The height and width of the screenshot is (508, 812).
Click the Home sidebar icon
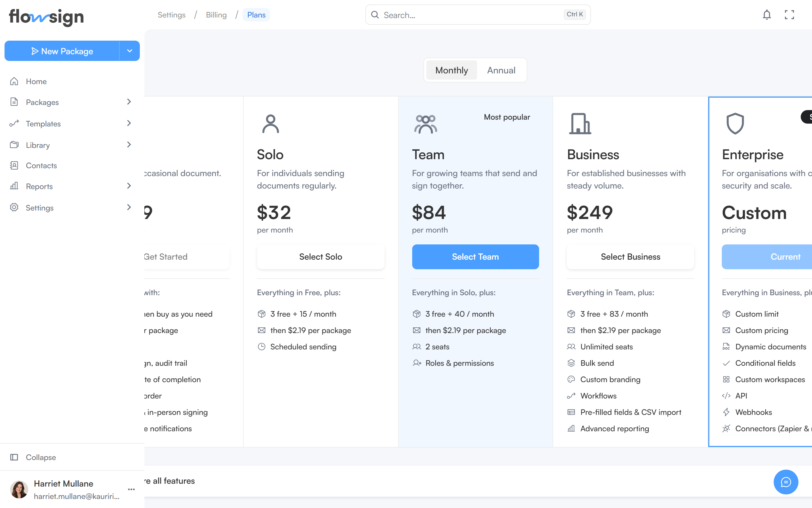tap(14, 81)
